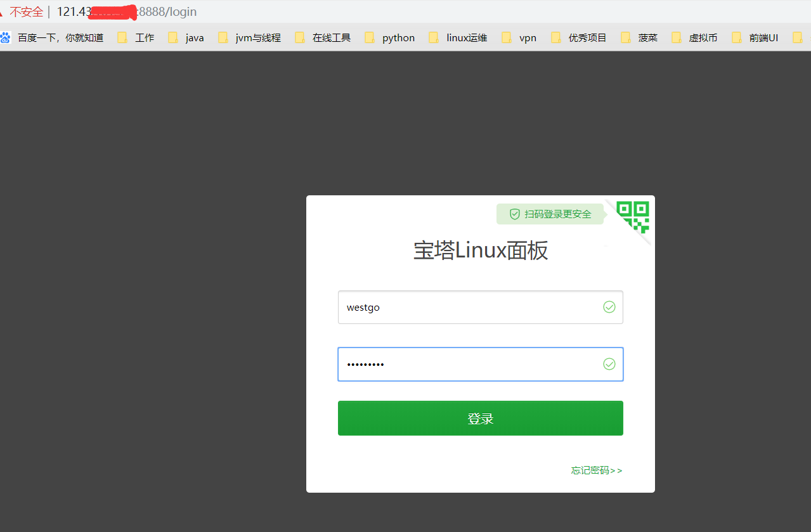Click the address bar URL ending in :8888/login

pos(127,12)
